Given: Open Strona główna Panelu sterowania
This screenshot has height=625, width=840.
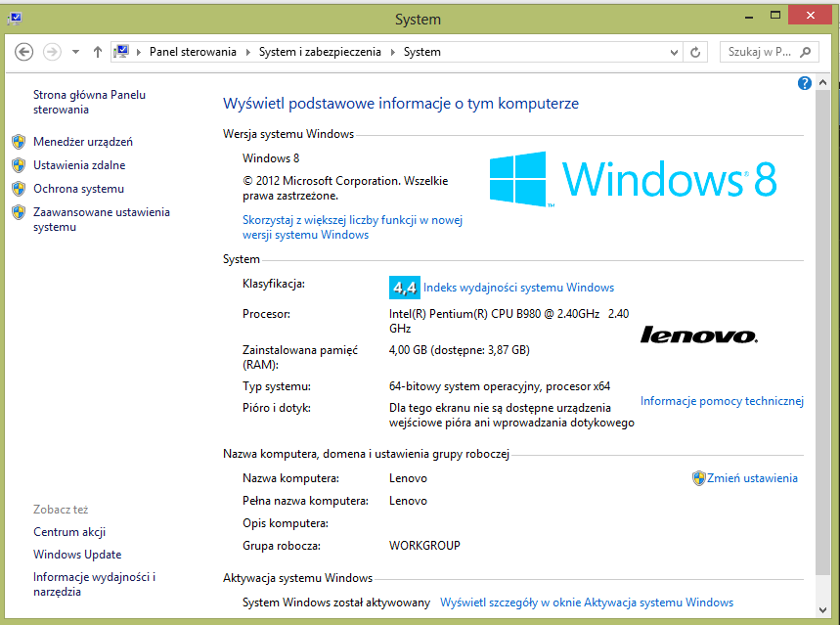Looking at the screenshot, I should 89,102.
